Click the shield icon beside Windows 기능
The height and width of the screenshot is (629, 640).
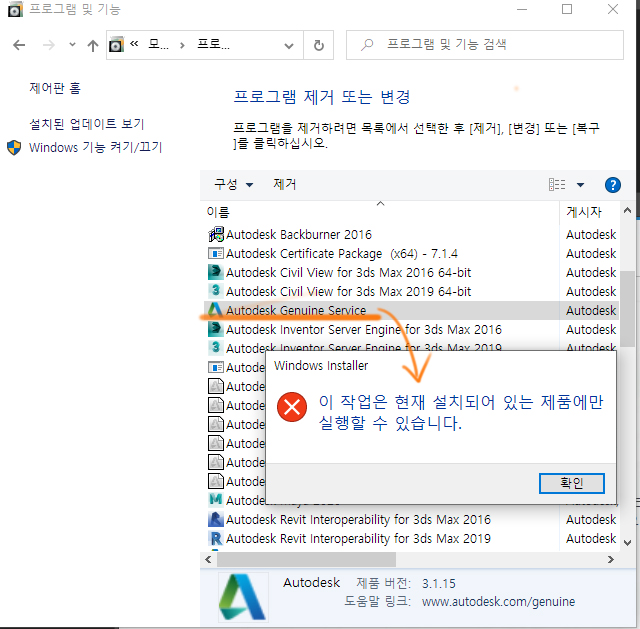point(14,147)
